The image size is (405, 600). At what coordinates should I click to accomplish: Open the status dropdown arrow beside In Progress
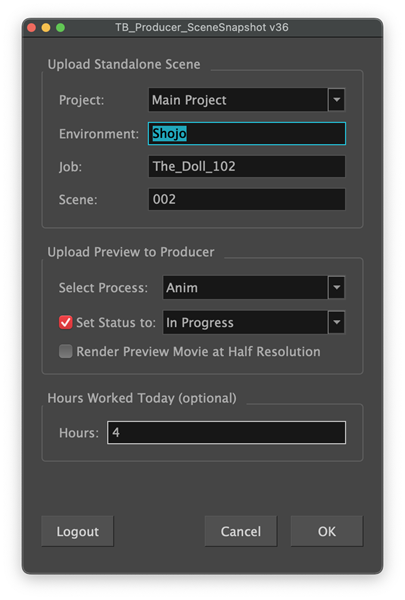coord(336,322)
